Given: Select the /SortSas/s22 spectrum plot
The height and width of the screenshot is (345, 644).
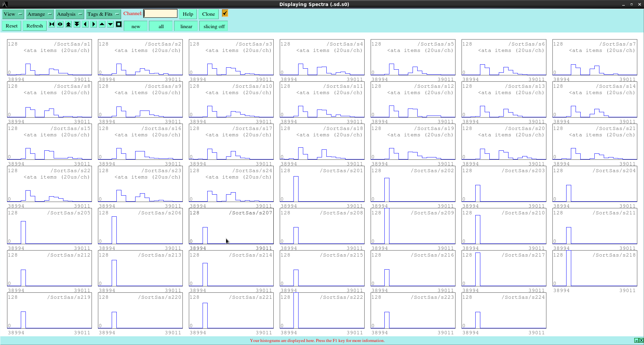Looking at the screenshot, I should (x=49, y=184).
